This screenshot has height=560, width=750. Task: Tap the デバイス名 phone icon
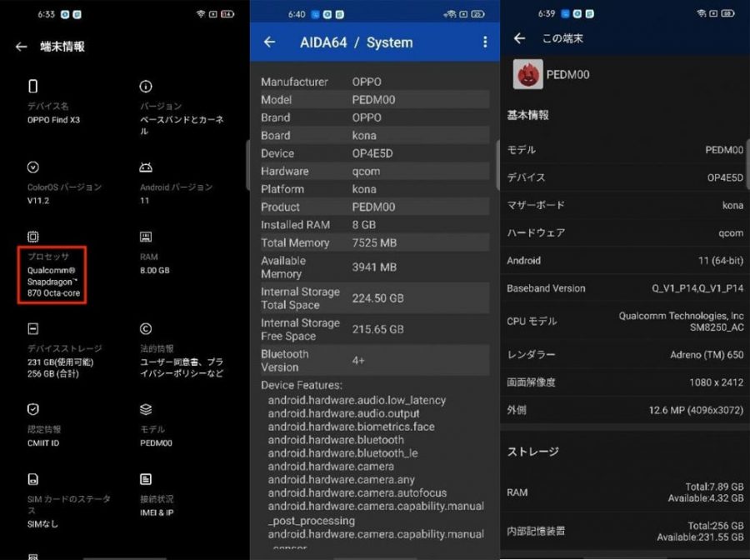[x=33, y=86]
